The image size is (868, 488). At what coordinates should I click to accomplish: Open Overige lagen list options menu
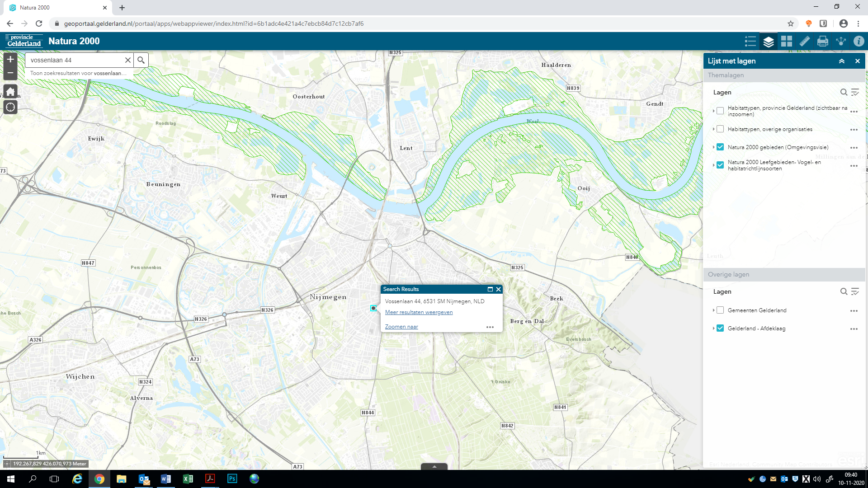pyautogui.click(x=855, y=291)
